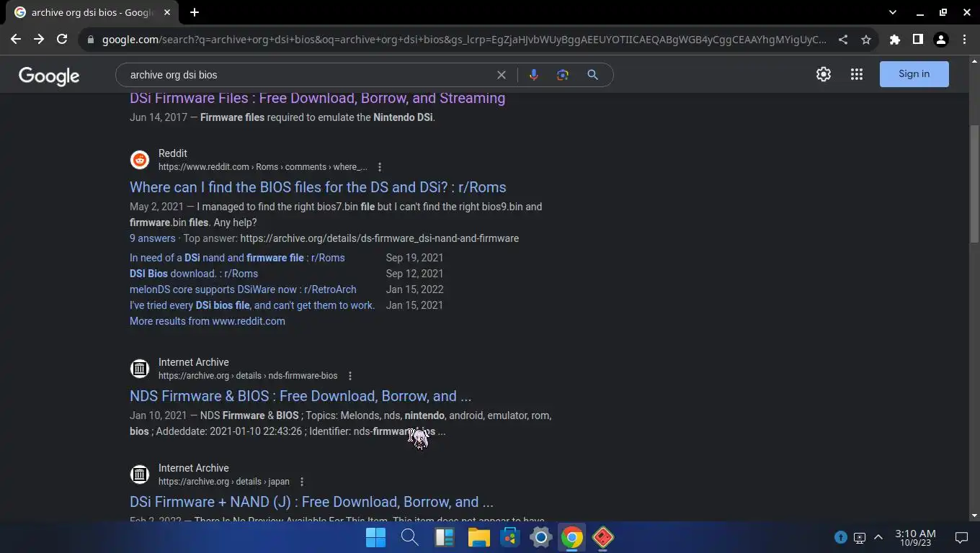
Task: Open I've tried every DSi bios file link
Action: (252, 305)
